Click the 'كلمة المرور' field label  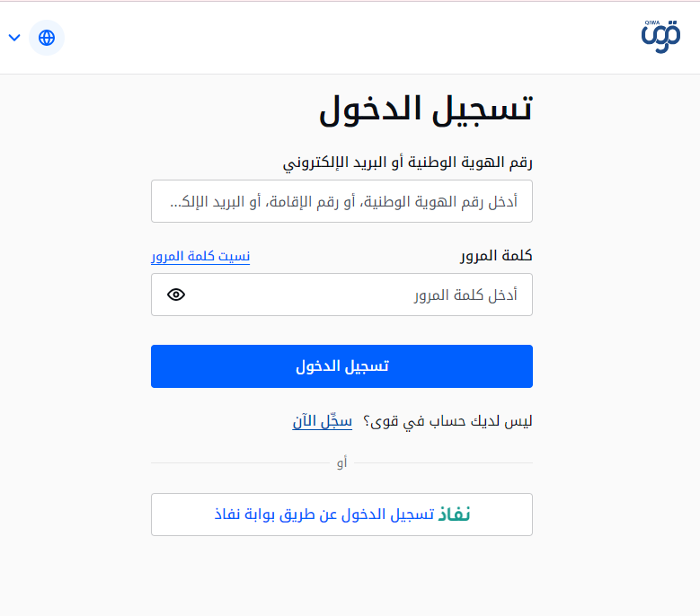click(496, 257)
